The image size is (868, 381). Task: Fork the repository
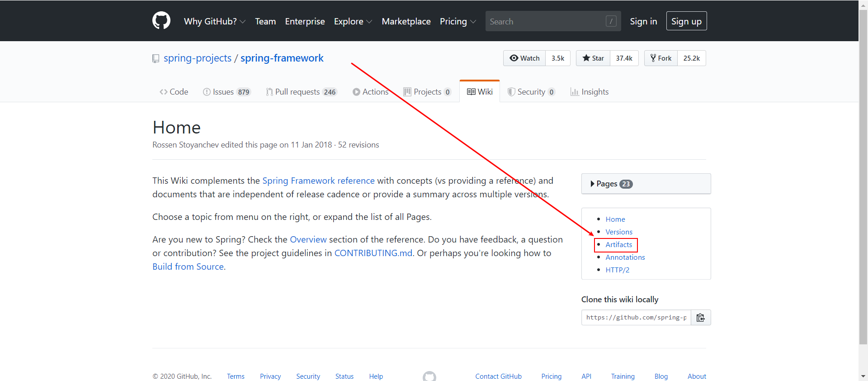click(661, 58)
